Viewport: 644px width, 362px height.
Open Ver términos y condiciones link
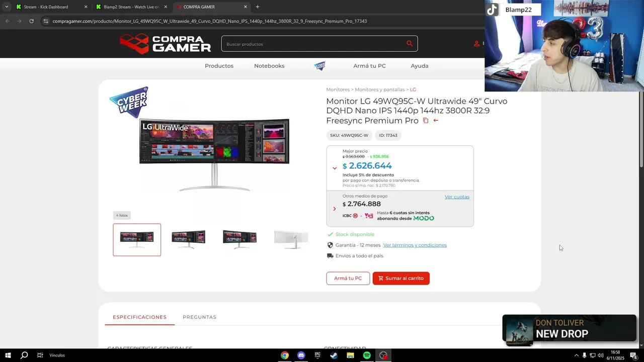point(415,245)
